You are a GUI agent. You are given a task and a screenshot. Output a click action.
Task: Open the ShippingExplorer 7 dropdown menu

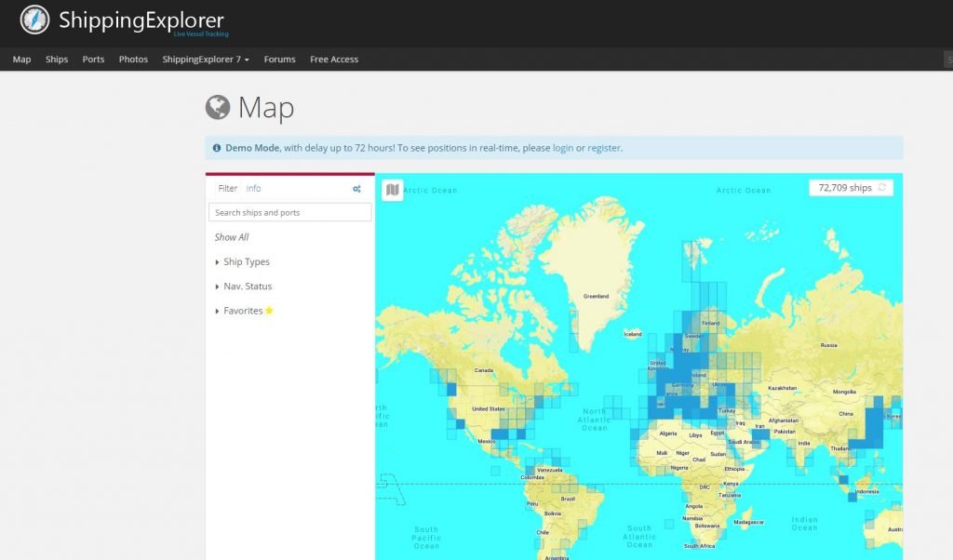[206, 59]
